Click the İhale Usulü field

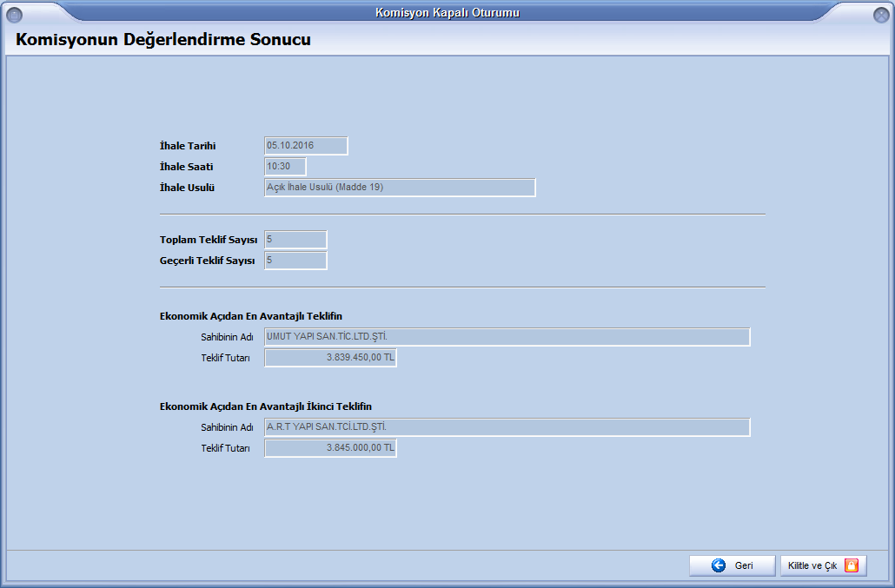point(400,188)
